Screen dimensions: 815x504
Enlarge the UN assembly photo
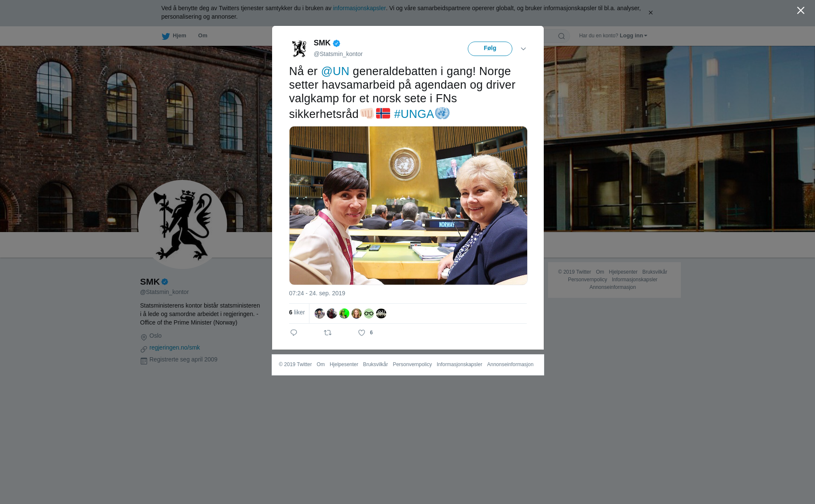click(x=408, y=205)
